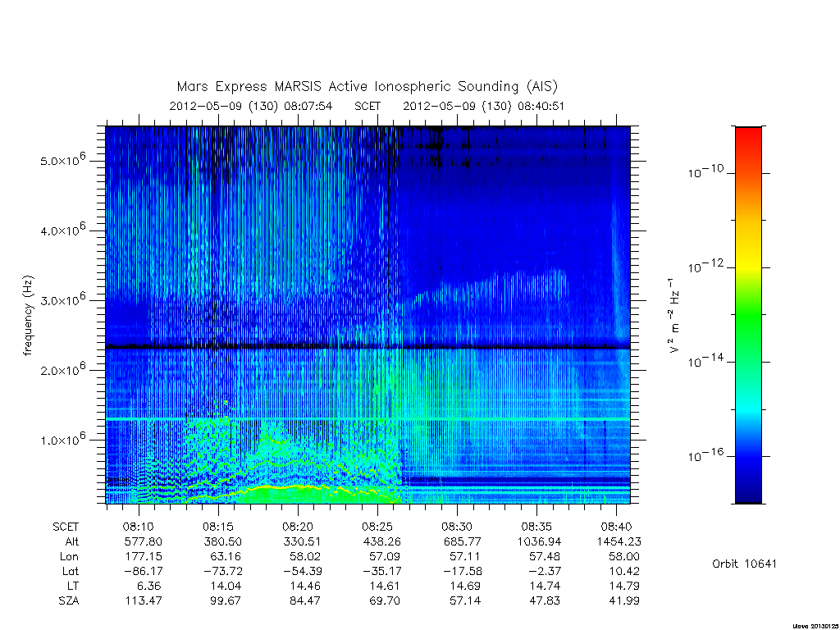840x630 pixels.
Task: Click the 5.0×10^6 frequency axis label
Action: (63, 160)
